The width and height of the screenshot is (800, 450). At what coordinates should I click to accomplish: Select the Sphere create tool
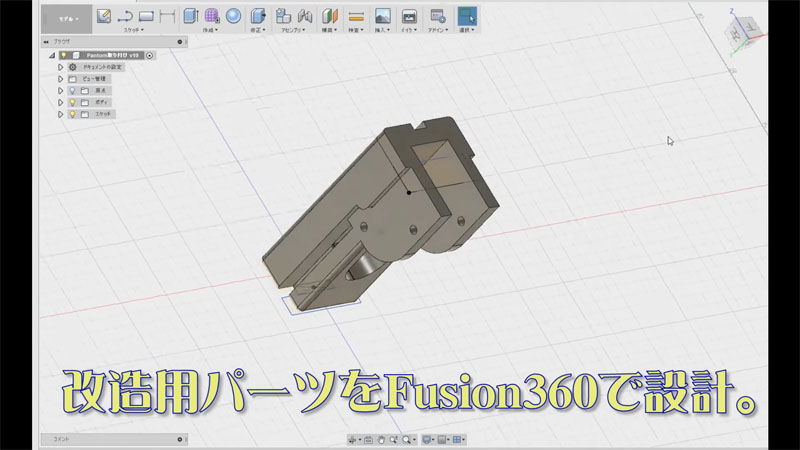click(234, 16)
